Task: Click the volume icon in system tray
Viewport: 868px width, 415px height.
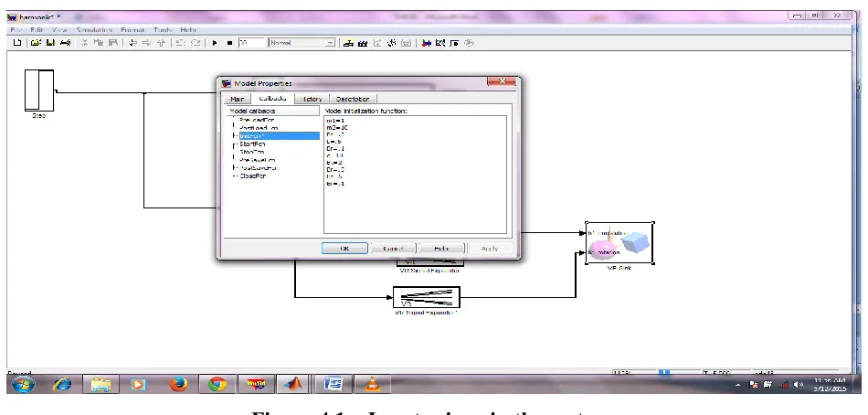Action: coord(798,385)
